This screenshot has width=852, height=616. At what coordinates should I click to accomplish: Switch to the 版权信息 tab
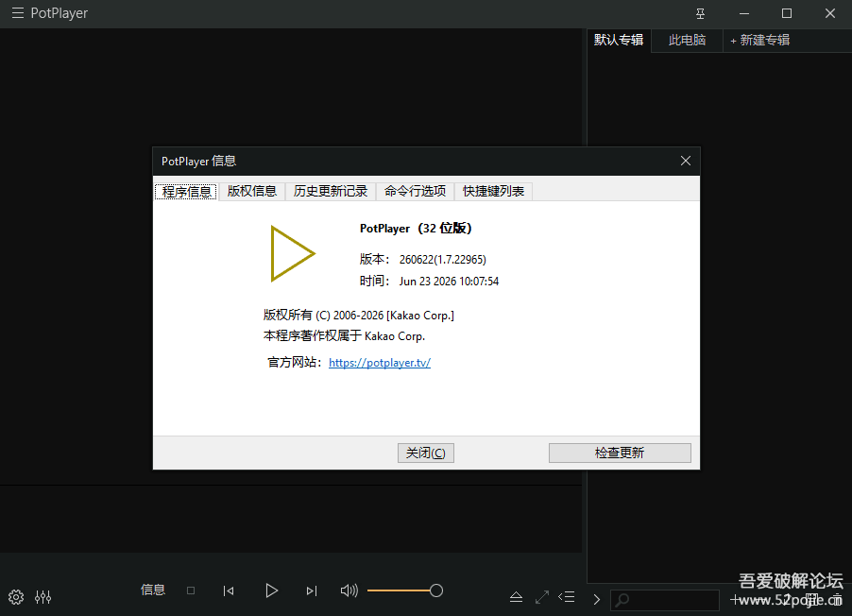click(252, 192)
